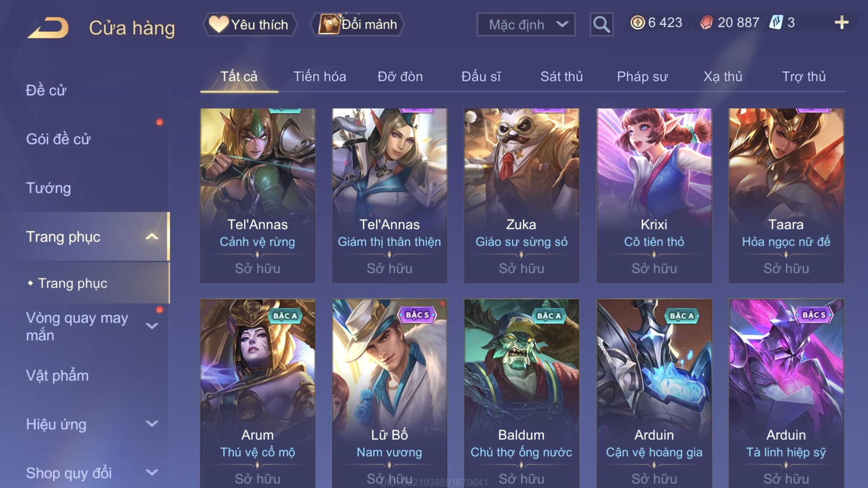Select the Tiến hóa filter tab
The image size is (868, 488).
point(320,76)
